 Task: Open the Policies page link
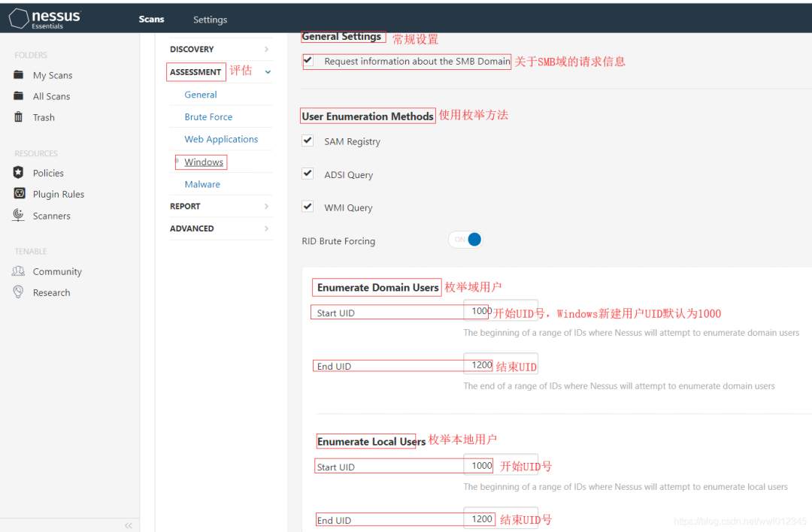pyautogui.click(x=48, y=173)
